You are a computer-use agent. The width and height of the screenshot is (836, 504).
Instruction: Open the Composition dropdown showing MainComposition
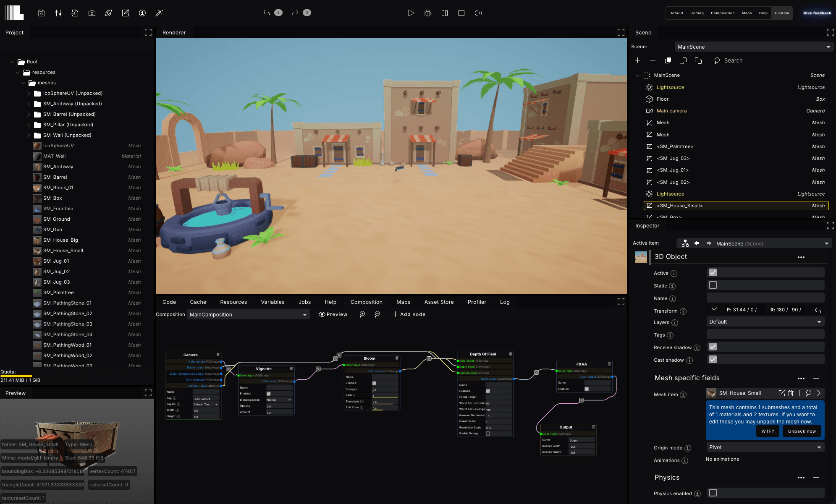tap(248, 314)
